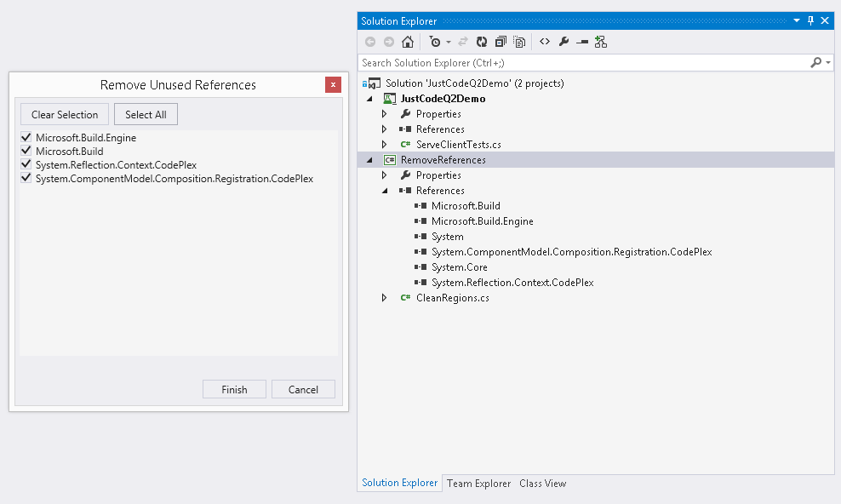
Task: Open the Solution Explorer window position menu arrow
Action: (x=797, y=21)
